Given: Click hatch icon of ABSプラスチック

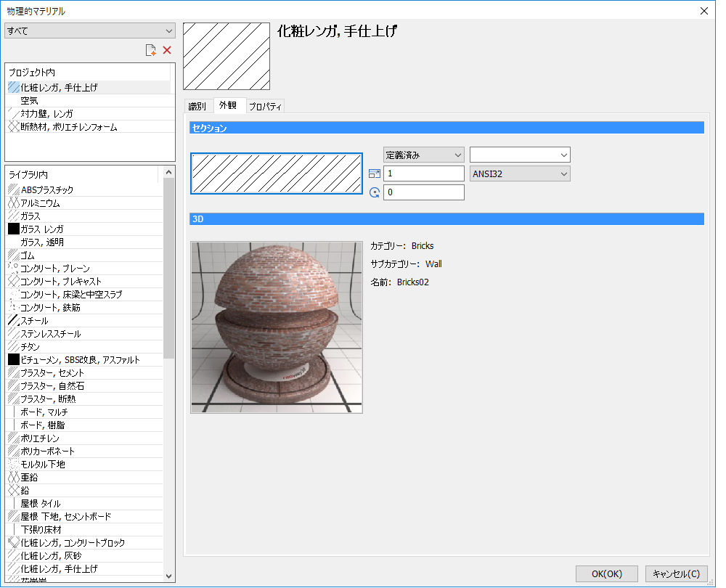Looking at the screenshot, I should [x=13, y=189].
